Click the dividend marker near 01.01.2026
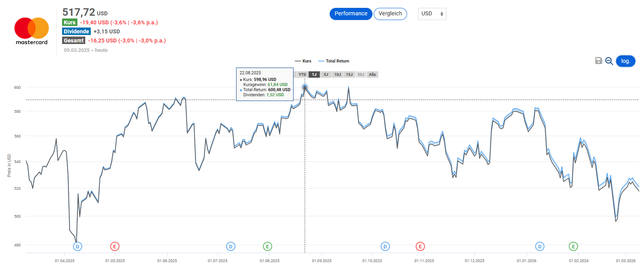Screen dimensions: 644x268 point(540,246)
